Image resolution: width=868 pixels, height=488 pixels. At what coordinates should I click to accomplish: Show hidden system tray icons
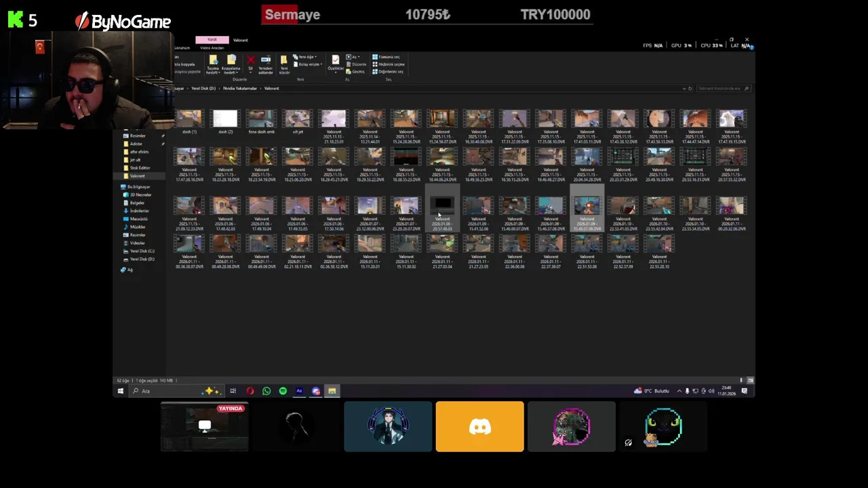point(679,391)
